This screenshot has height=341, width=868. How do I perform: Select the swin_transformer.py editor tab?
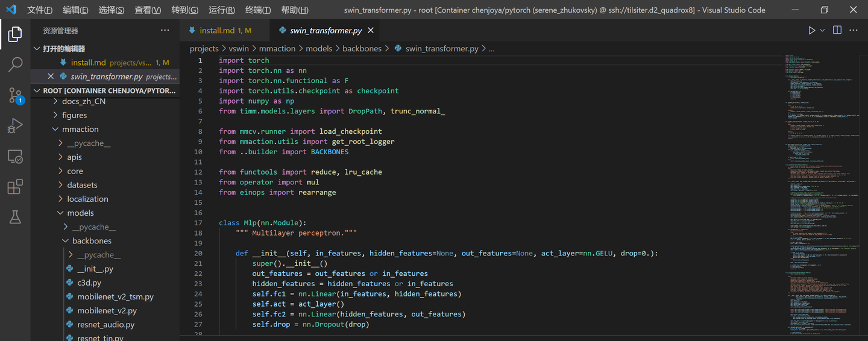(x=325, y=30)
